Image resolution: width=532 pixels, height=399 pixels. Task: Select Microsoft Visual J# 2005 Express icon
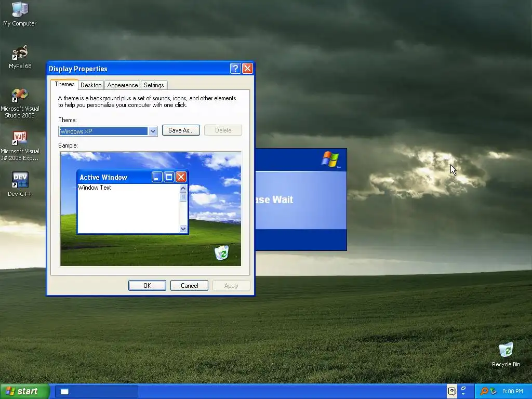point(20,146)
